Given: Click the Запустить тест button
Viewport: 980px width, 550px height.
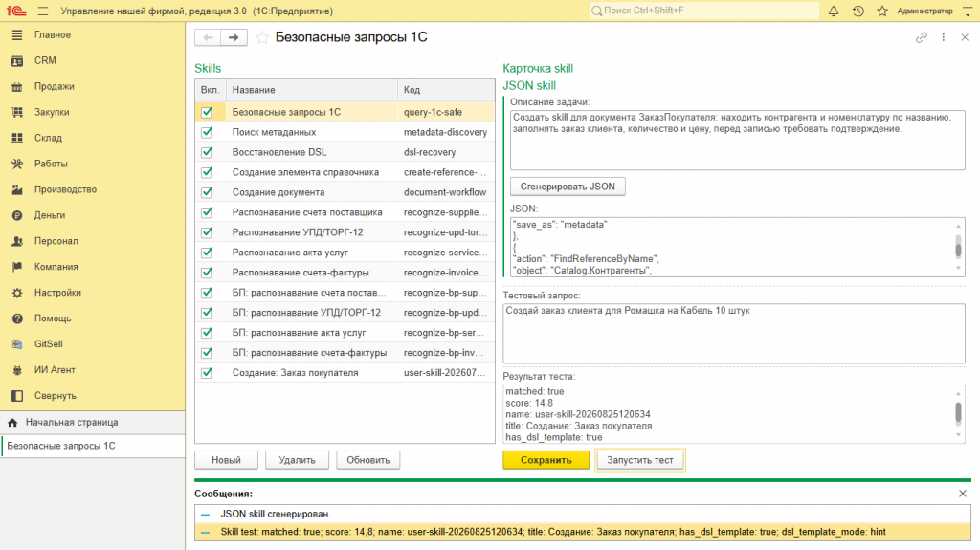Looking at the screenshot, I should (x=640, y=460).
